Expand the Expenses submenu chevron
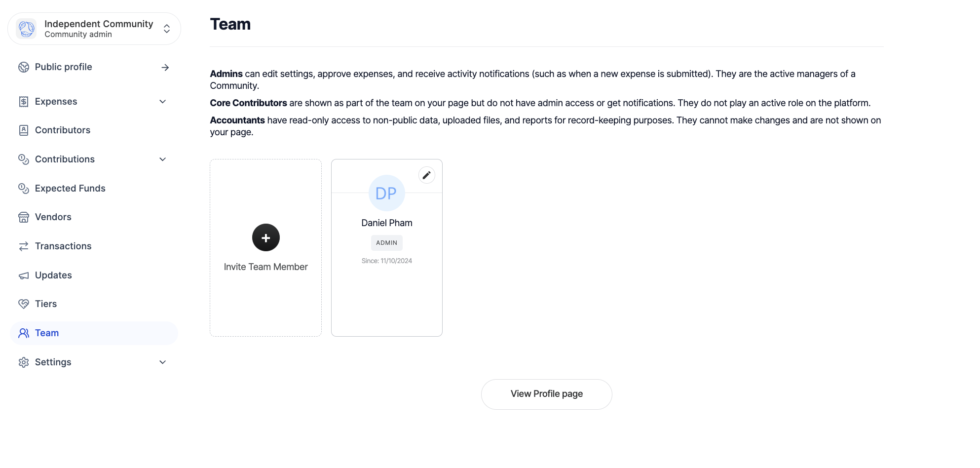Viewport: 980px width, 468px height. [163, 102]
